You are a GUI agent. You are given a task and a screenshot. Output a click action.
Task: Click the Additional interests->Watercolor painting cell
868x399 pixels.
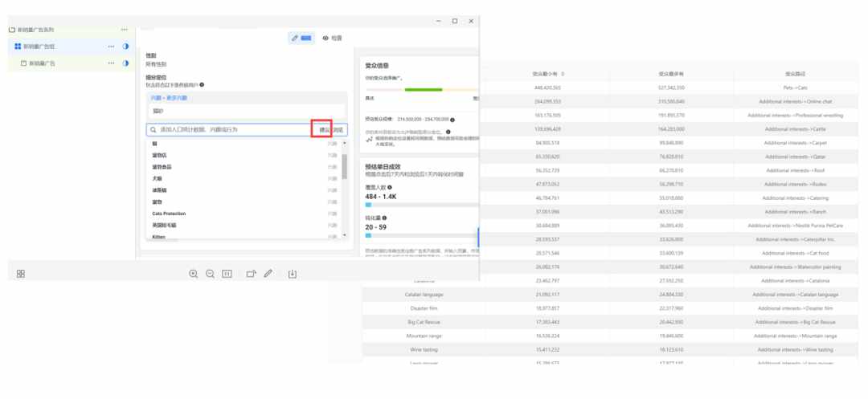pos(795,267)
